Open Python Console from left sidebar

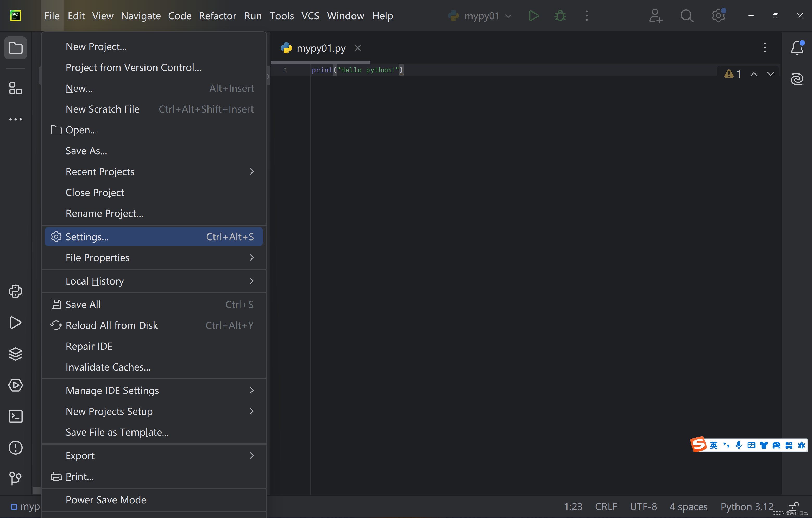click(16, 291)
